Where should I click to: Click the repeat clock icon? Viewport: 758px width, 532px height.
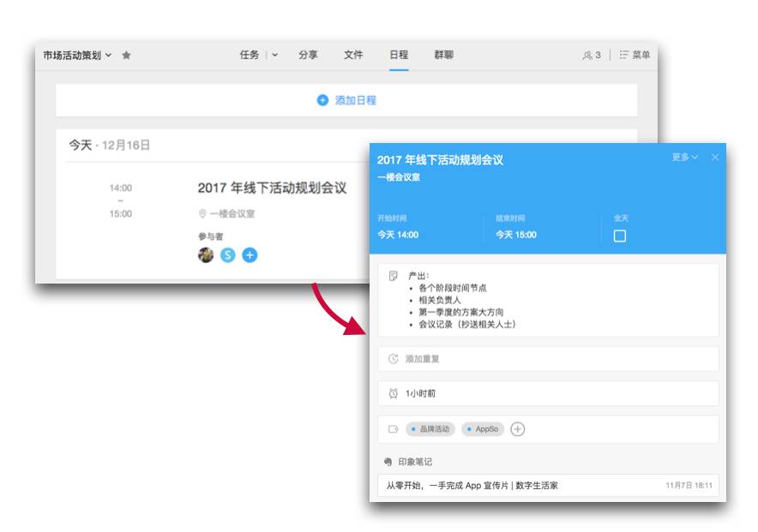pos(393,359)
